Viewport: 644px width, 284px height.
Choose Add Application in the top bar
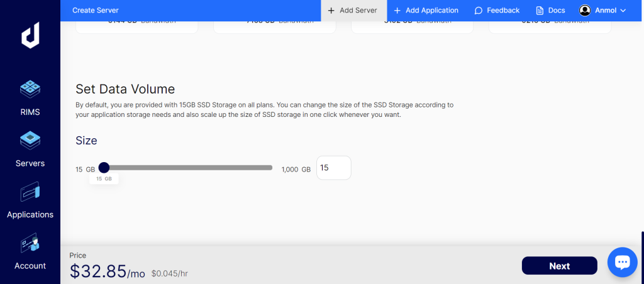coord(426,11)
